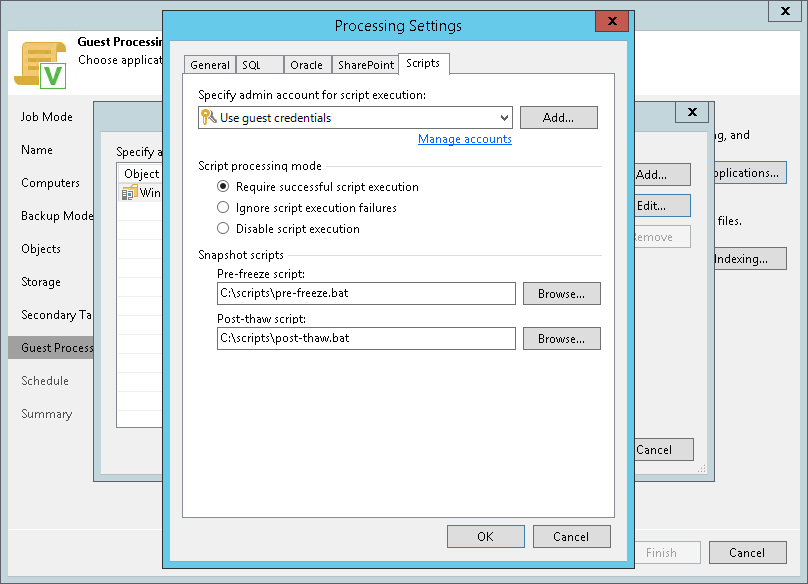
Task: Open the SharePoint tab
Action: point(364,65)
